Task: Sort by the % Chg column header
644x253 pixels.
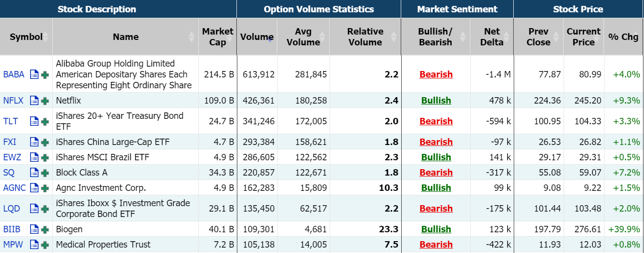Action: (x=623, y=37)
